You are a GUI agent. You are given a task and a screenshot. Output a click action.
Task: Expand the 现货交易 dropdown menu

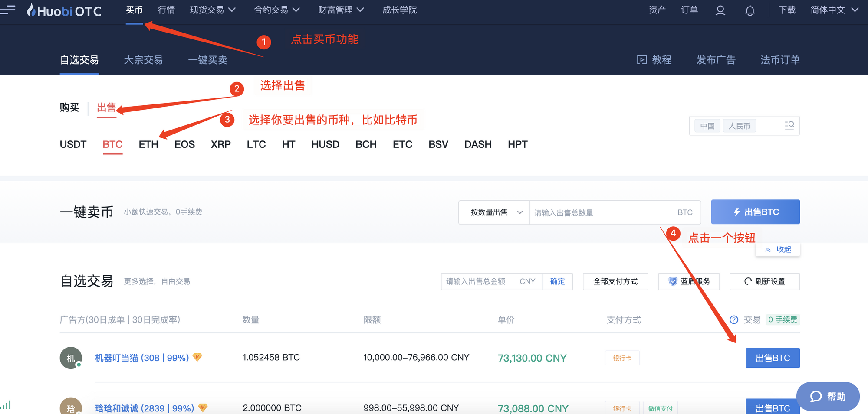pyautogui.click(x=213, y=10)
